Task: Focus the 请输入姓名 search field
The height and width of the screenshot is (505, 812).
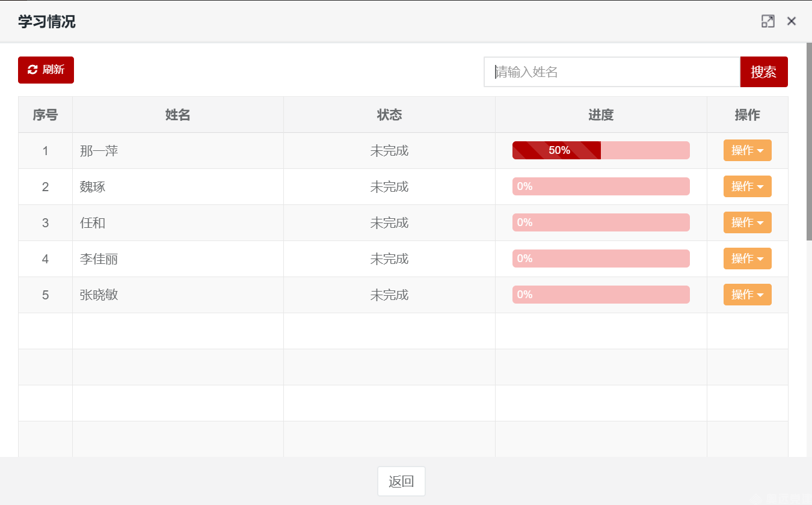Action: tap(611, 72)
